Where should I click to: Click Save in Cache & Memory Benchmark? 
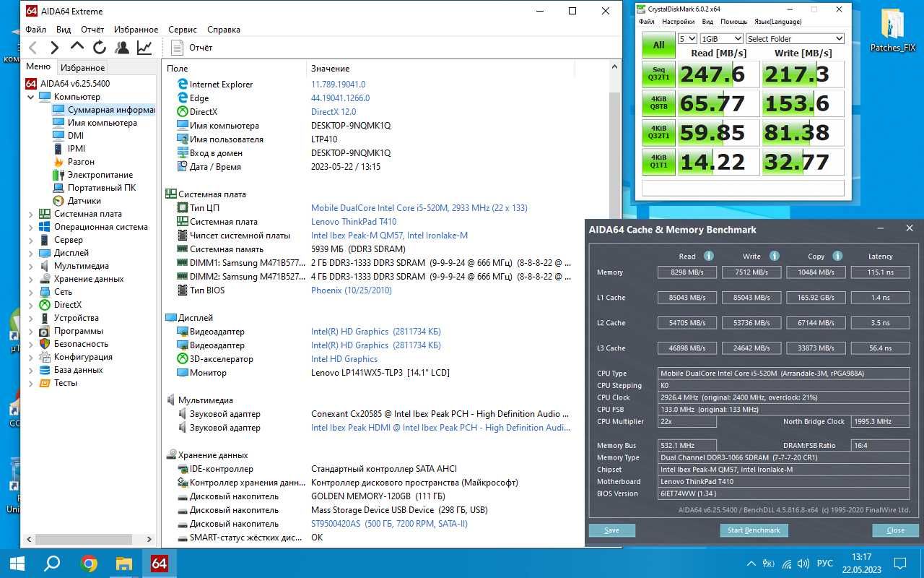[611, 530]
